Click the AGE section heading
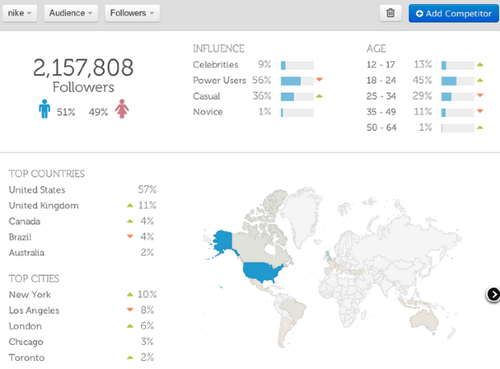 (x=376, y=49)
